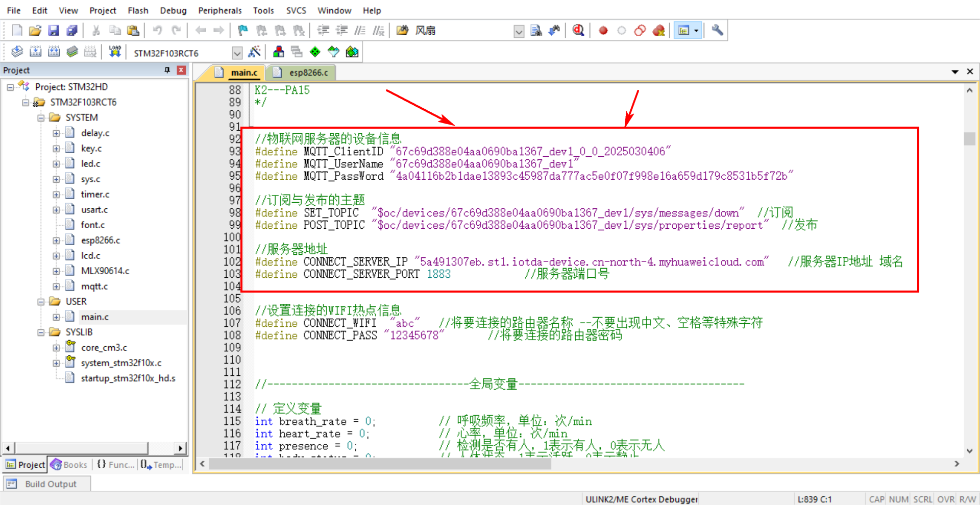Viewport: 980px width, 505px height.
Task: Select startup_stm32f10x_hd.s in project tree
Action: coord(128,378)
